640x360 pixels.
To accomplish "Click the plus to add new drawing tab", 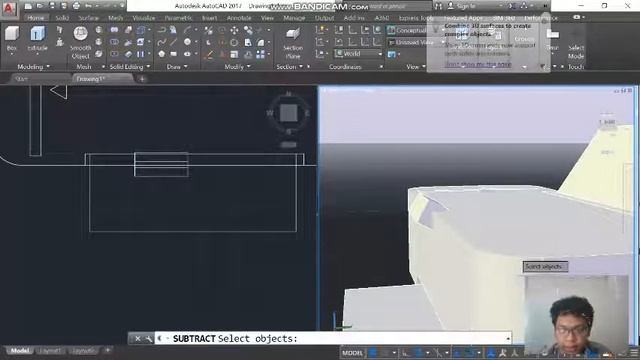I will [142, 79].
